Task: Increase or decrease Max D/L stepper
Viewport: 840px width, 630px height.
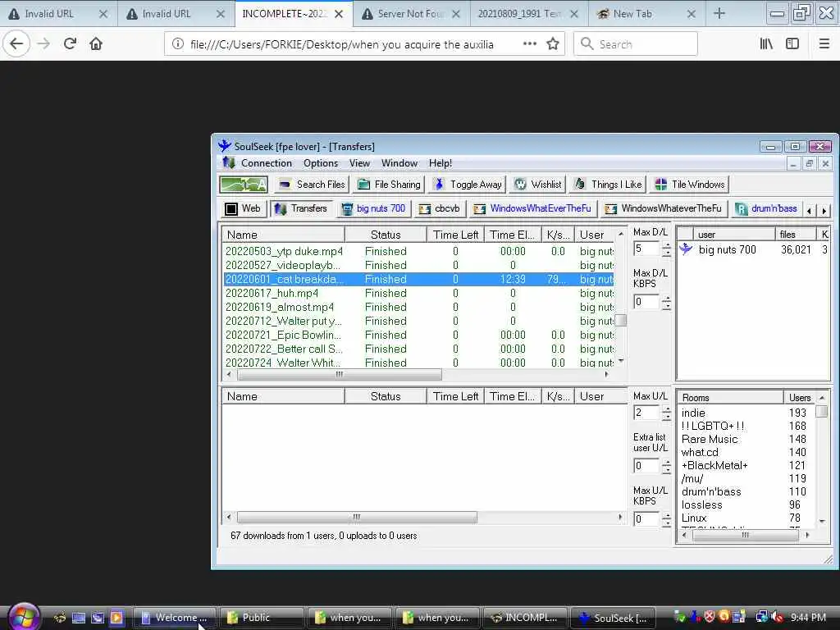Action: (x=666, y=249)
